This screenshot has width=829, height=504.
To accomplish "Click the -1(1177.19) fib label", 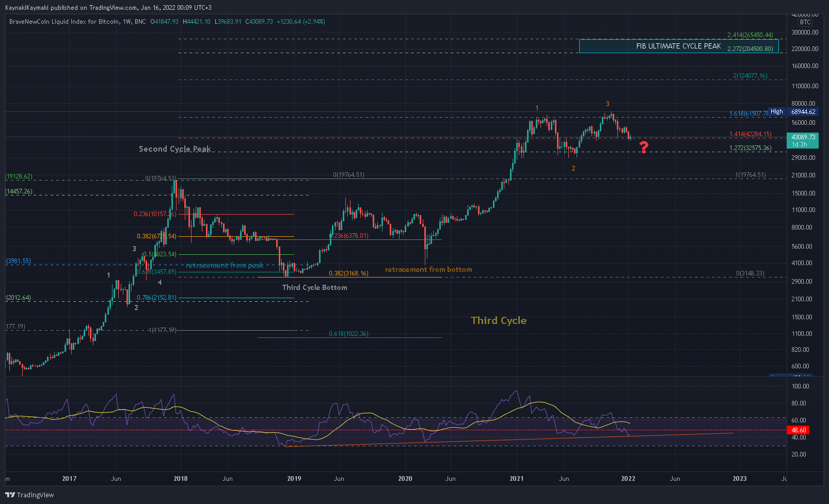I will tap(162, 330).
